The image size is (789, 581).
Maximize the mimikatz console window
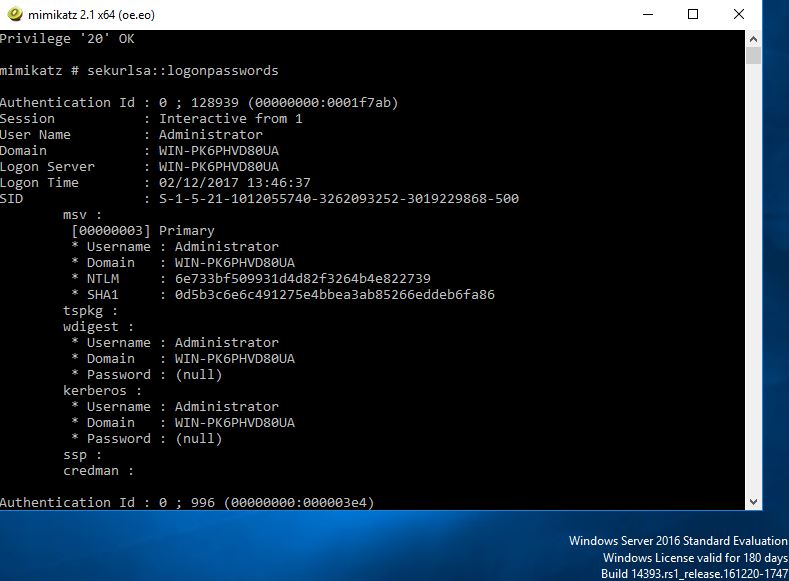tap(693, 14)
